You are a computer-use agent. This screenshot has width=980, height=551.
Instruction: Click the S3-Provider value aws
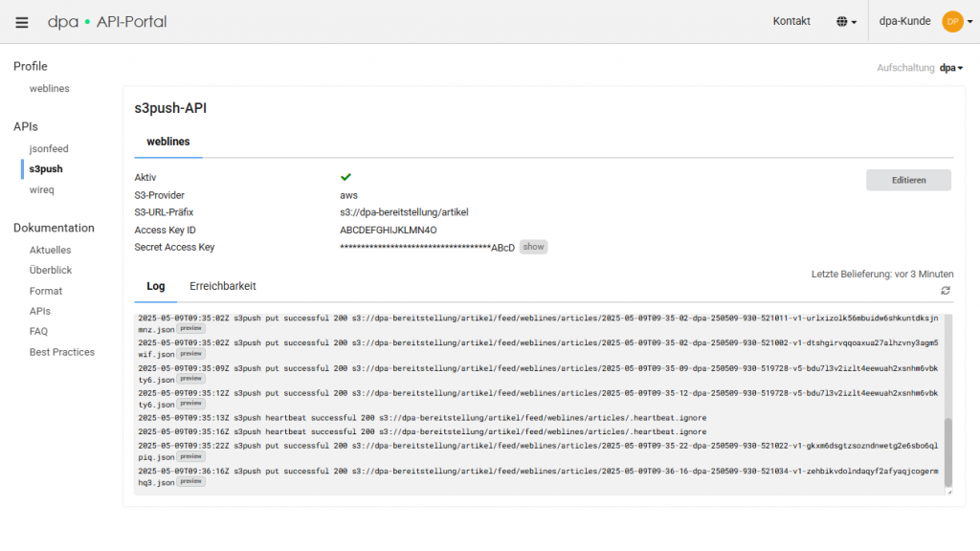click(348, 195)
